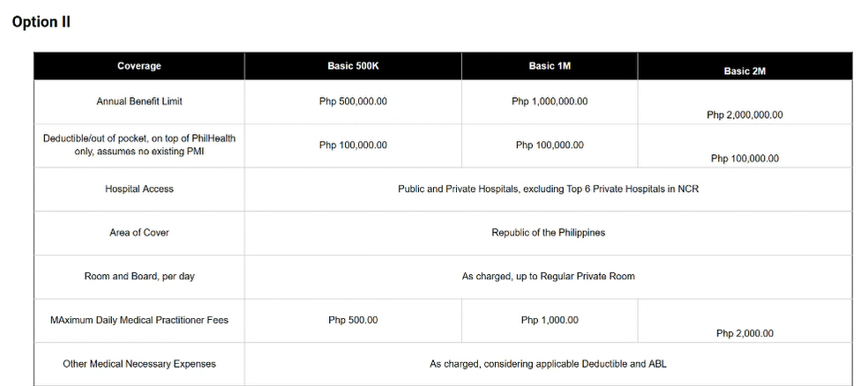Click the Republic of the Philippines cell

pos(548,233)
